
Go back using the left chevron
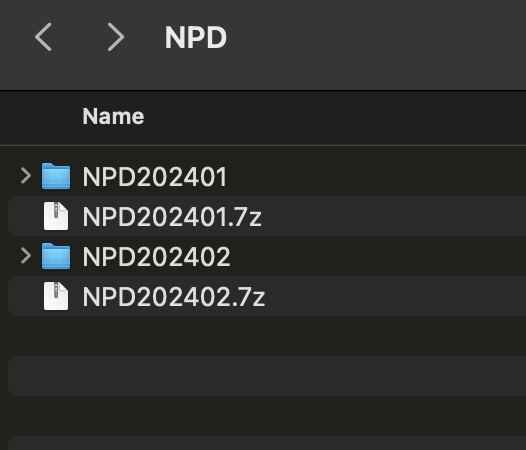pos(43,37)
